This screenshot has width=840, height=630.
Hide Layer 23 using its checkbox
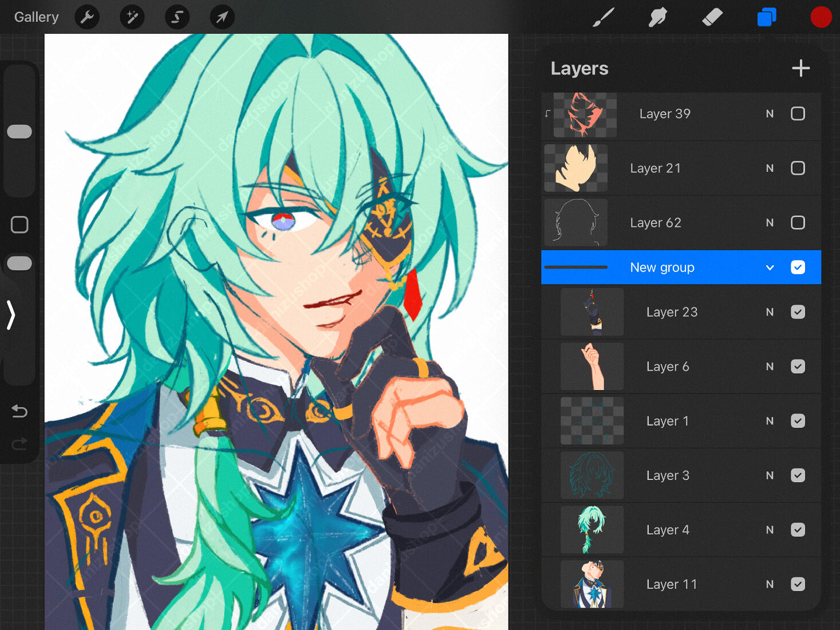[798, 312]
